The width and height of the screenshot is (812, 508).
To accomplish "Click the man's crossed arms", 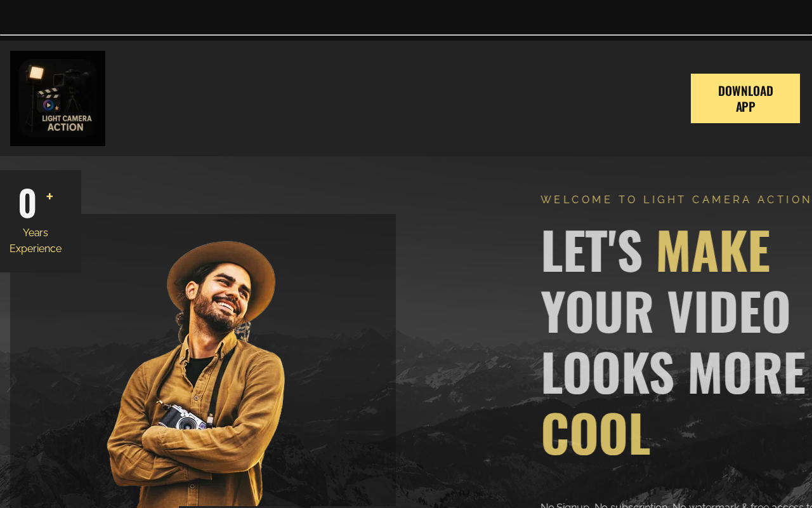I will coord(190,444).
